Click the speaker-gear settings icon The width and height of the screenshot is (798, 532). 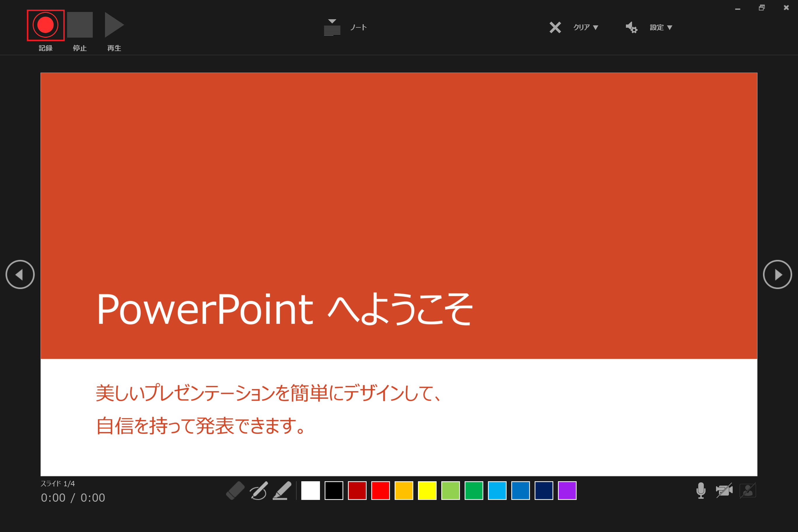point(631,27)
